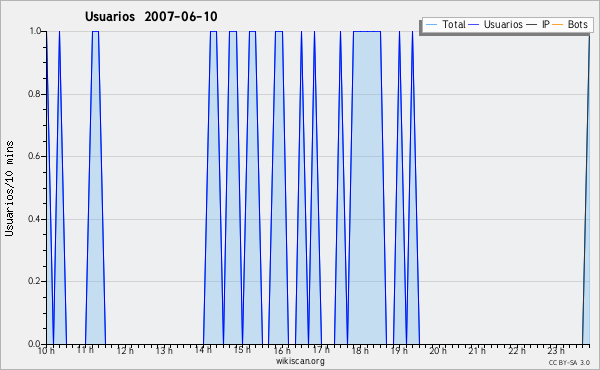600x370 pixels.
Task: Click the '0.8' y-axis value
Action: [x=35, y=94]
